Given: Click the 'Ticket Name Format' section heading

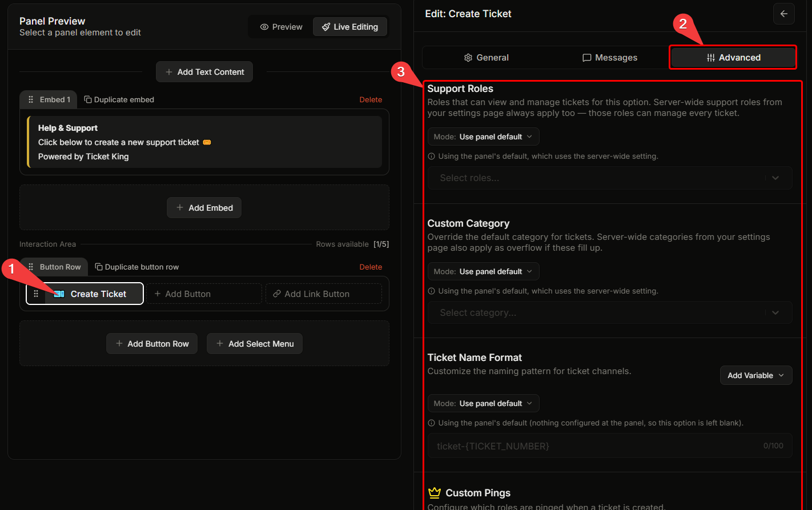Looking at the screenshot, I should pos(475,358).
